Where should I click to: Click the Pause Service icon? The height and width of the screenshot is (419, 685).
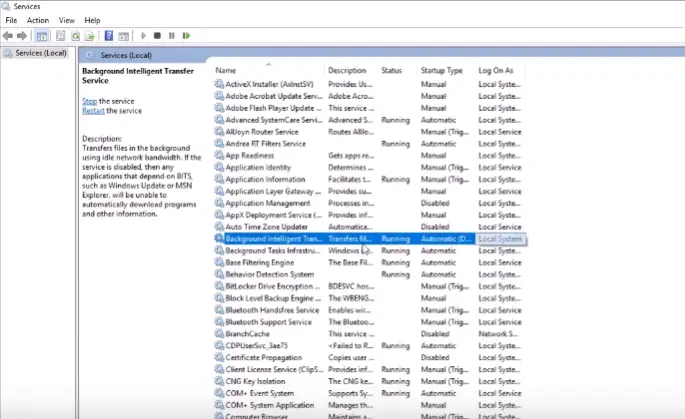[x=172, y=36]
